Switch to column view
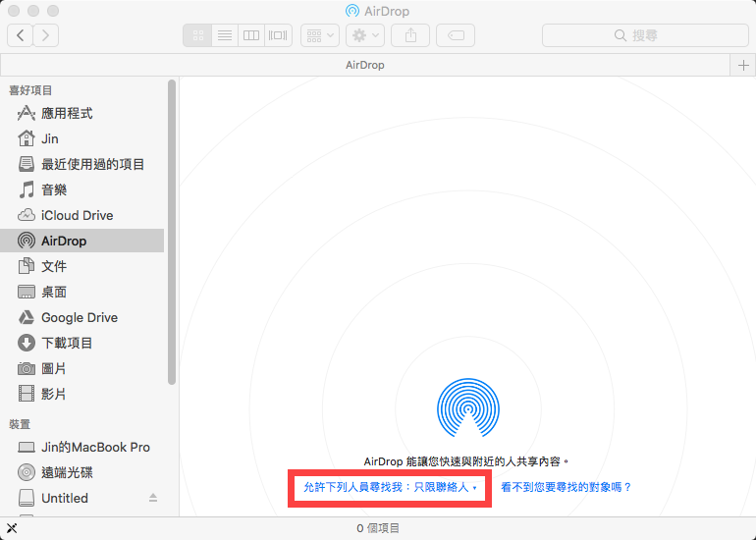The image size is (756, 540). coord(251,35)
